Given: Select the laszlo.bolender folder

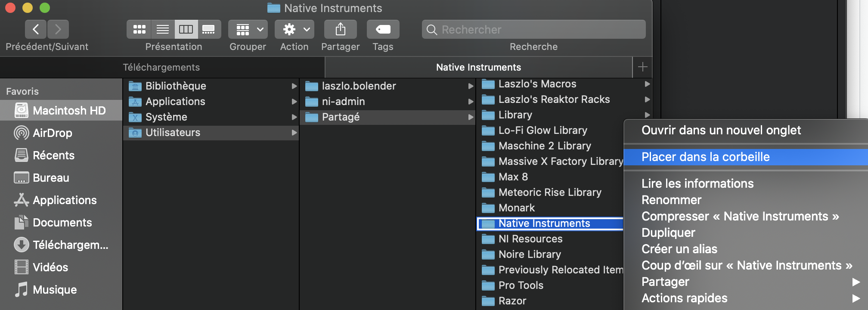Looking at the screenshot, I should (387, 86).
